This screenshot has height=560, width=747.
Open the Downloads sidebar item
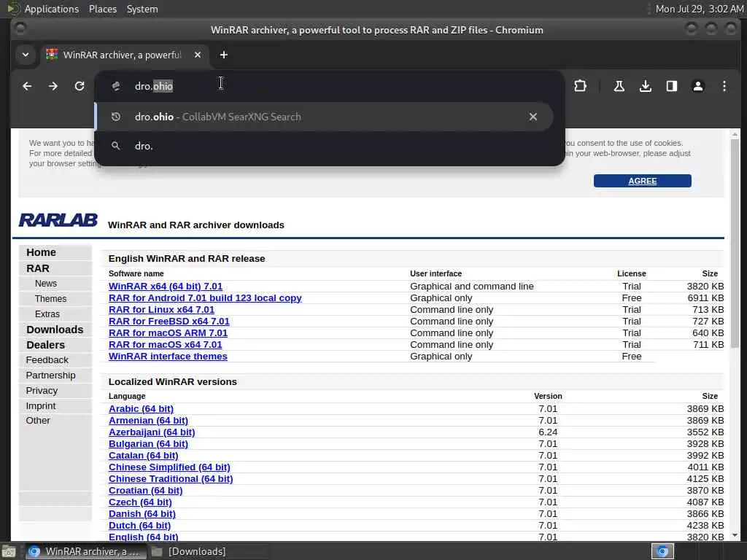click(x=55, y=330)
